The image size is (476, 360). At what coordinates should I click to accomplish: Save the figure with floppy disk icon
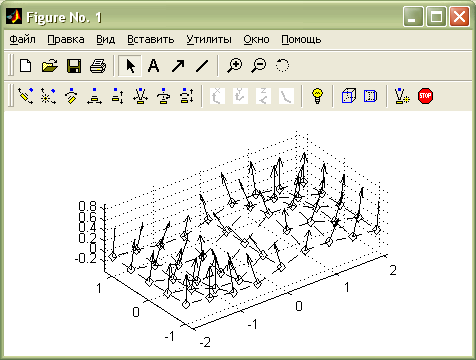(74, 65)
